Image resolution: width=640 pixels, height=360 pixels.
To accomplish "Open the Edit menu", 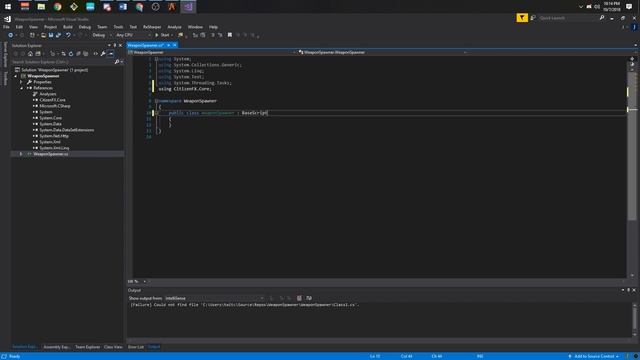I will [19, 27].
